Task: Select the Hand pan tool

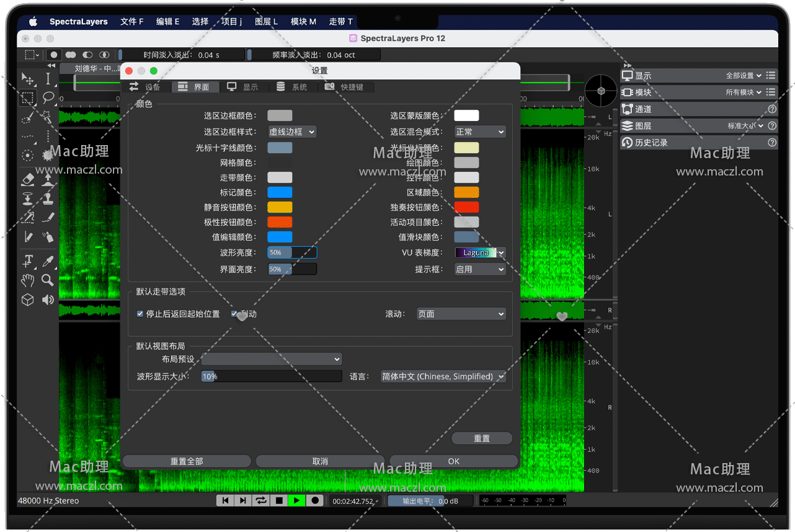Action: 28,280
